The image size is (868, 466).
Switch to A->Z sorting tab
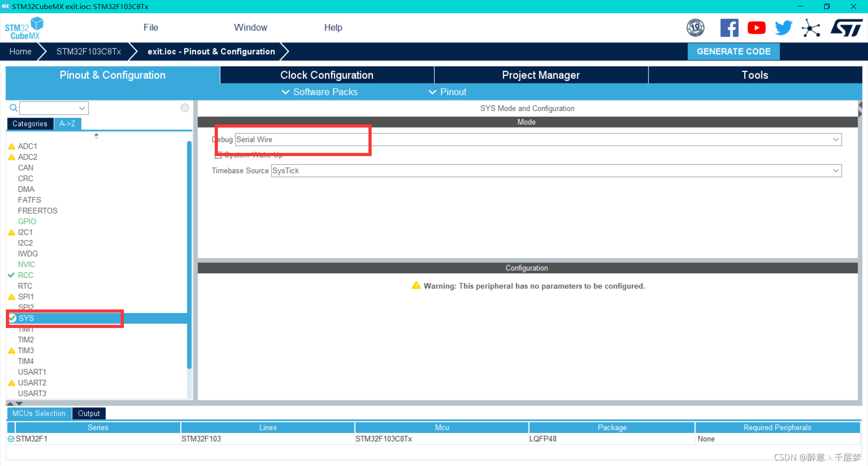point(67,124)
